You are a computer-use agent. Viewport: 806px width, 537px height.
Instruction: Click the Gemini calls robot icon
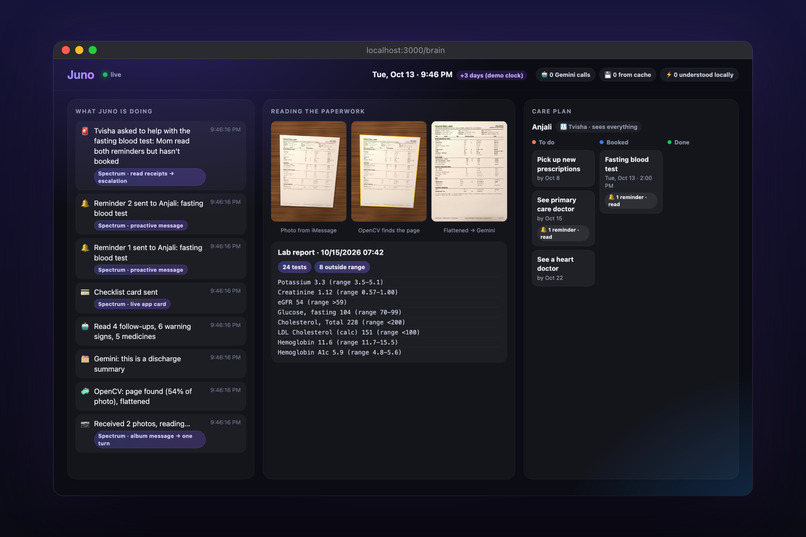point(544,75)
